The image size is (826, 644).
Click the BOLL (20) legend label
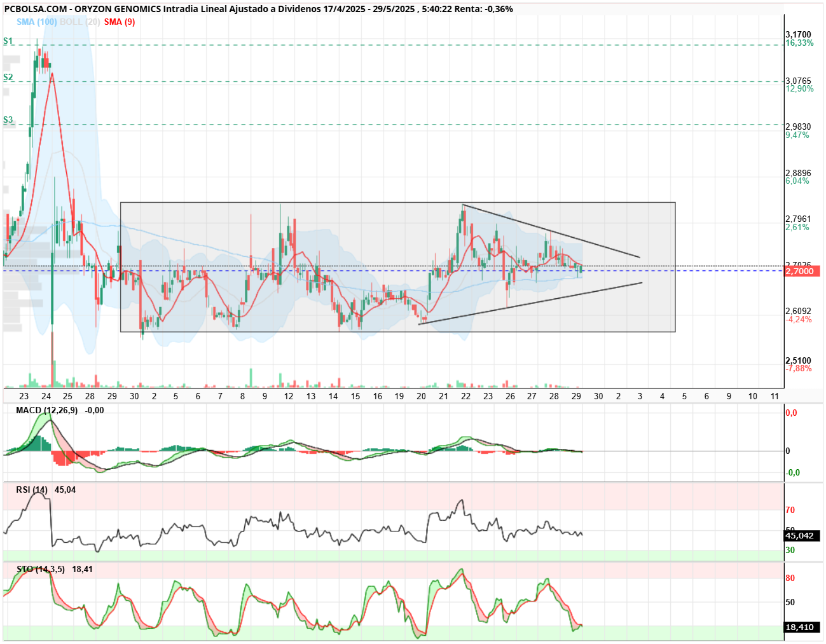(x=80, y=22)
